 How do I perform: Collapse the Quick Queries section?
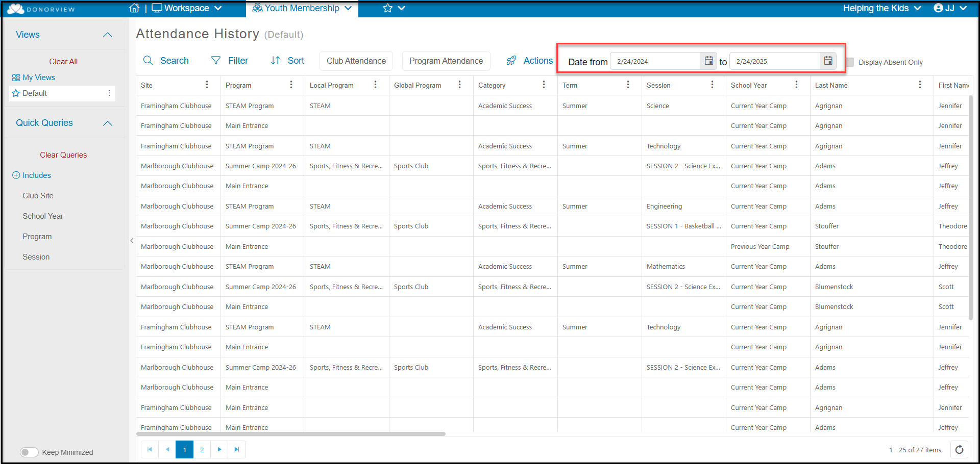(108, 123)
